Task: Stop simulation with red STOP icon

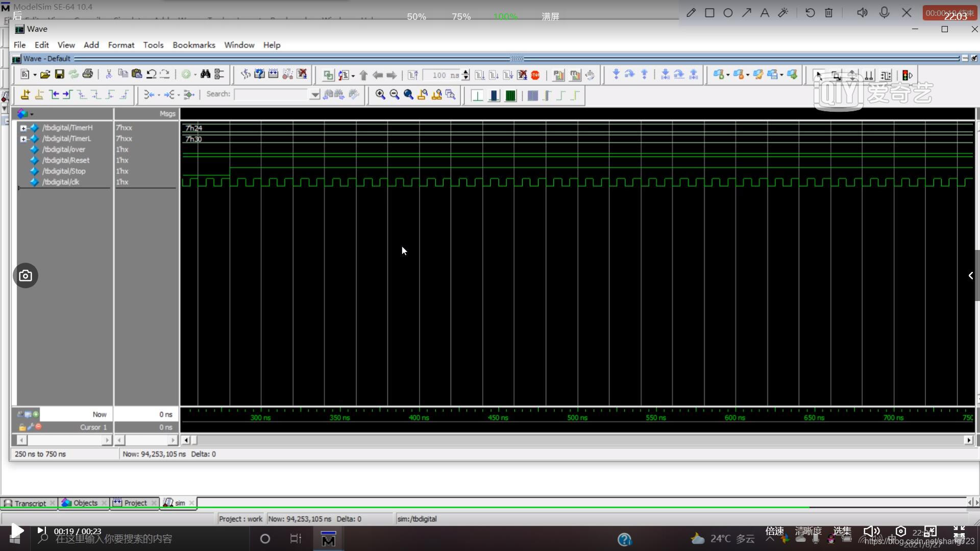Action: point(535,76)
